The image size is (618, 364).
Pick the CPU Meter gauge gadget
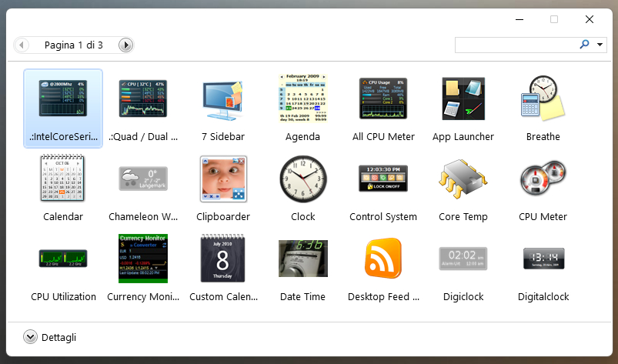tap(543, 178)
